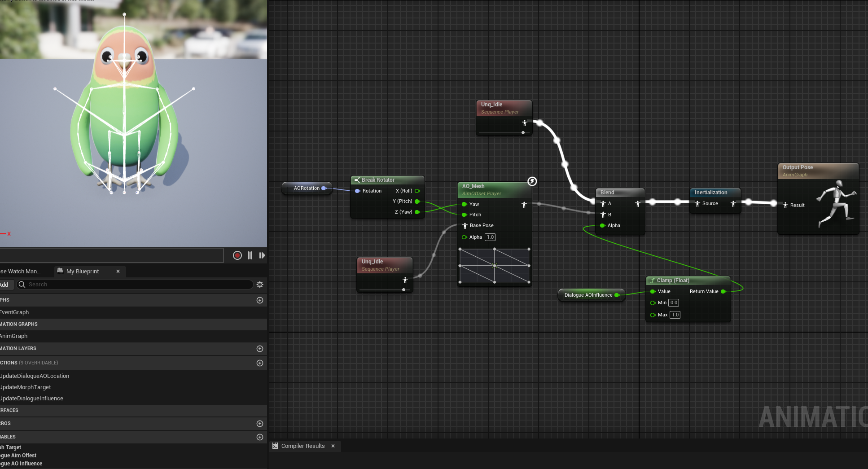This screenshot has width=868, height=469.
Task: Select the My Blueprint tab
Action: [83, 272]
